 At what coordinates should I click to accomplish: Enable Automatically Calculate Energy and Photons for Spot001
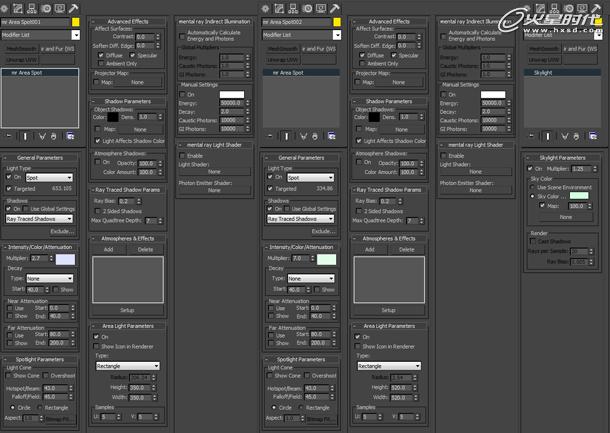[182, 36]
